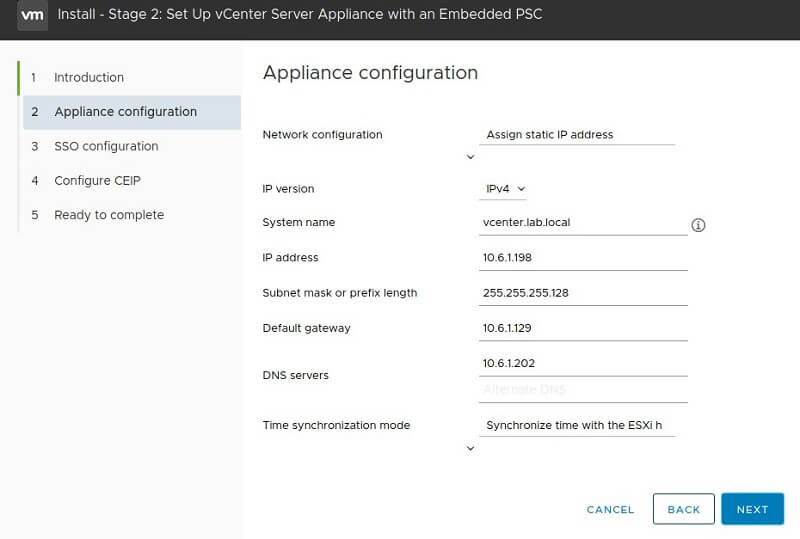Click the System name info icon
Viewport: 800px width, 539px height.
pyautogui.click(x=698, y=225)
